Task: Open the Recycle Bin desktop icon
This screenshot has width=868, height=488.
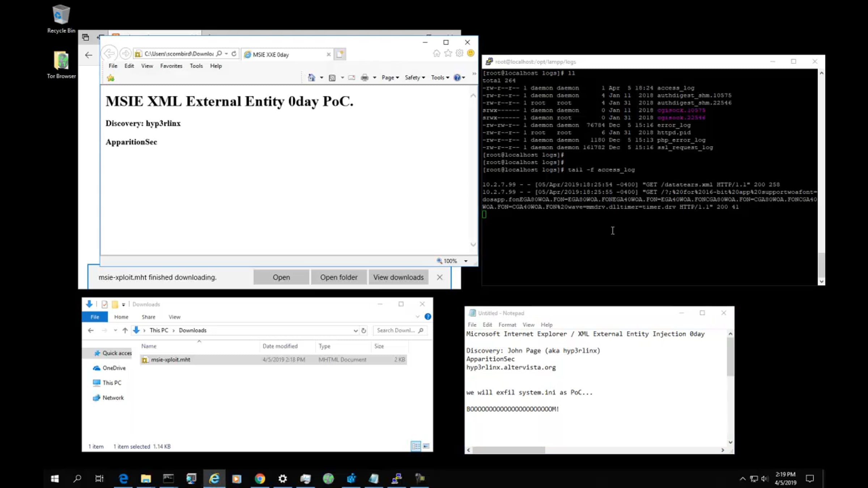Action: (61, 19)
